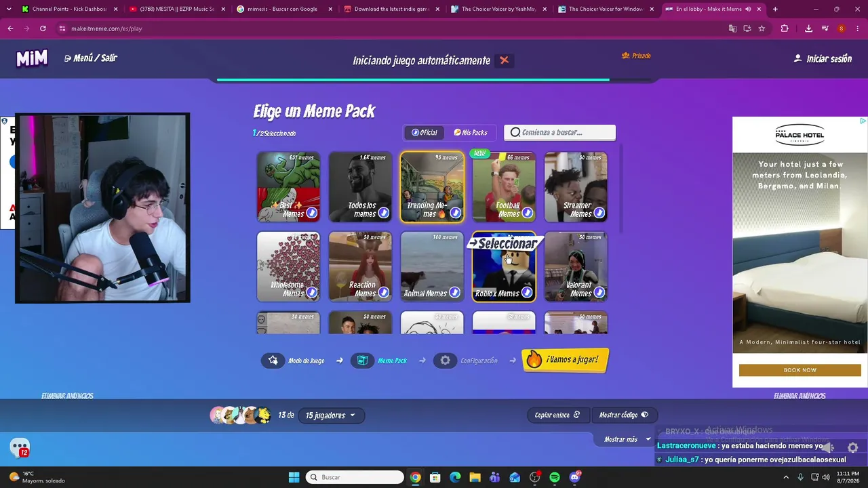Open the 15 jugadores player limit dropdown
Viewport: 868px width, 488px height.
coord(331,415)
